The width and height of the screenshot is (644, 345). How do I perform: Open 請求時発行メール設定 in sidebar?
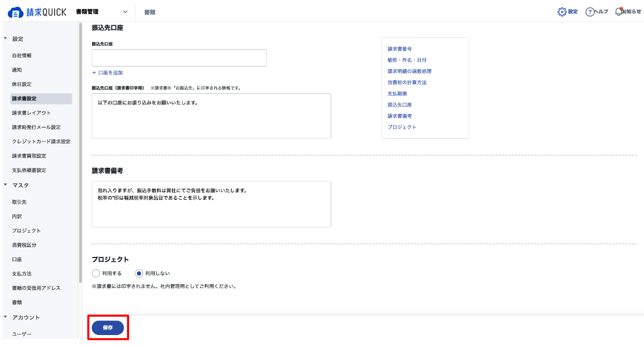point(36,127)
